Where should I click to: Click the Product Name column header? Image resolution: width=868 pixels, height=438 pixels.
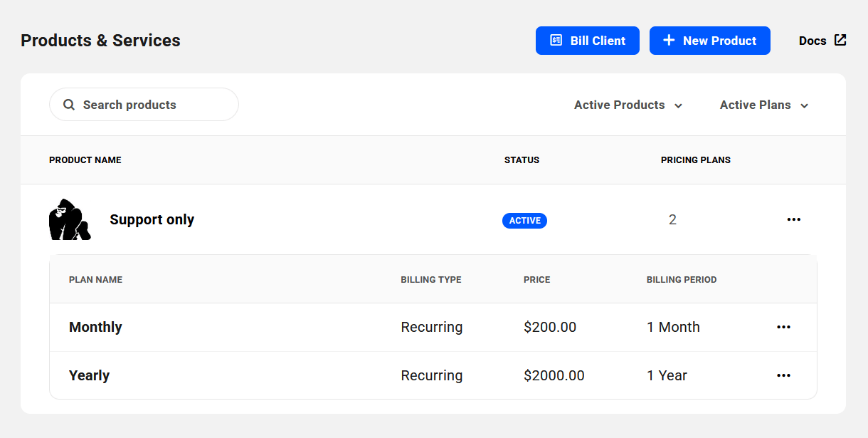85,160
